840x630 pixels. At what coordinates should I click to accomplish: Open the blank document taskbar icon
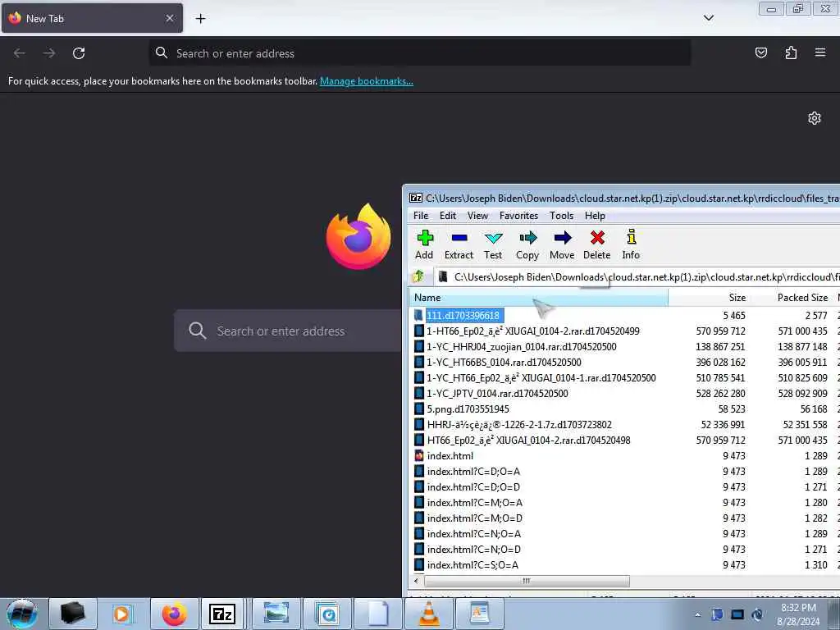coord(377,614)
